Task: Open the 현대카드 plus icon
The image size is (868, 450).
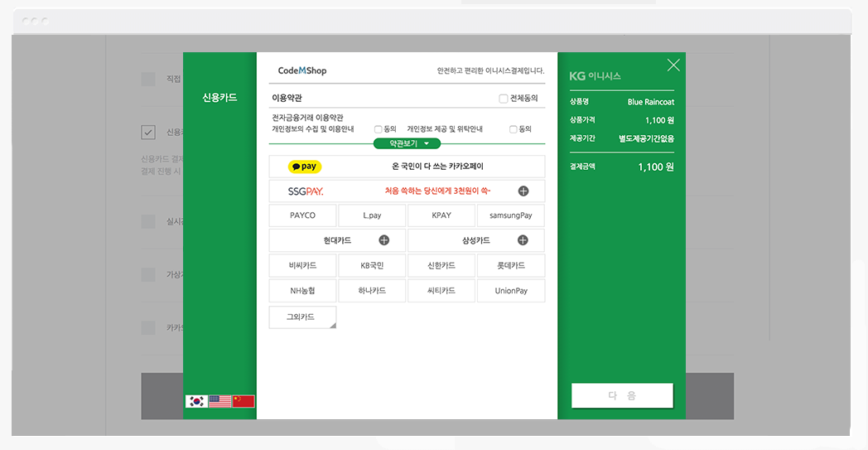Action: tap(383, 240)
